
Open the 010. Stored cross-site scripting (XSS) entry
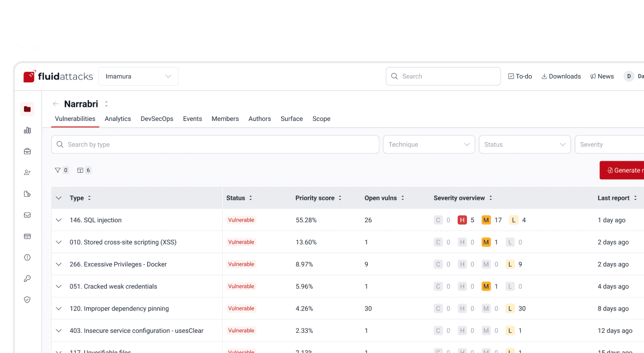point(123,242)
